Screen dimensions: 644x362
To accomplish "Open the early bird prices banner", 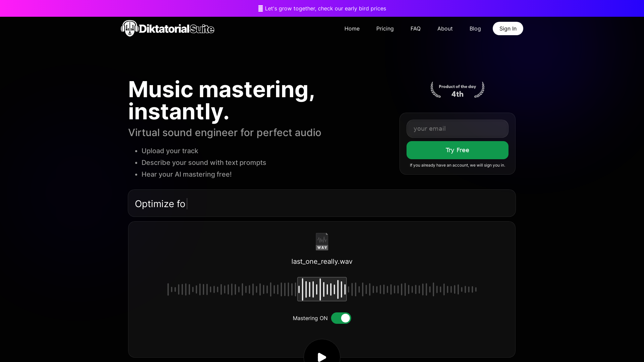I will click(322, 8).
